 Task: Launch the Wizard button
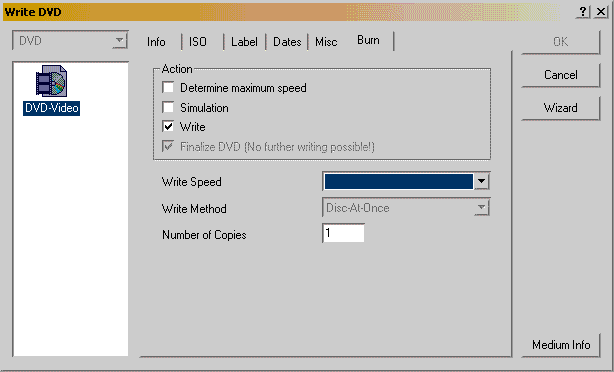click(560, 108)
